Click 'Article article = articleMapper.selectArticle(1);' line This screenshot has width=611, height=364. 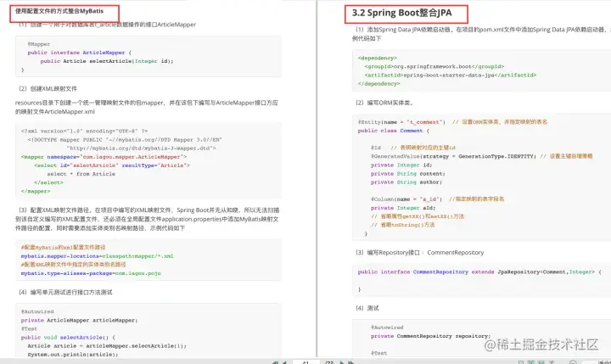(x=107, y=345)
